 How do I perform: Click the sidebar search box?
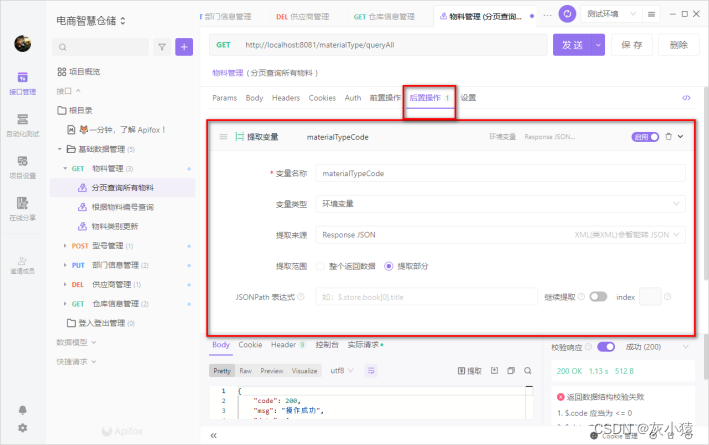click(x=100, y=47)
